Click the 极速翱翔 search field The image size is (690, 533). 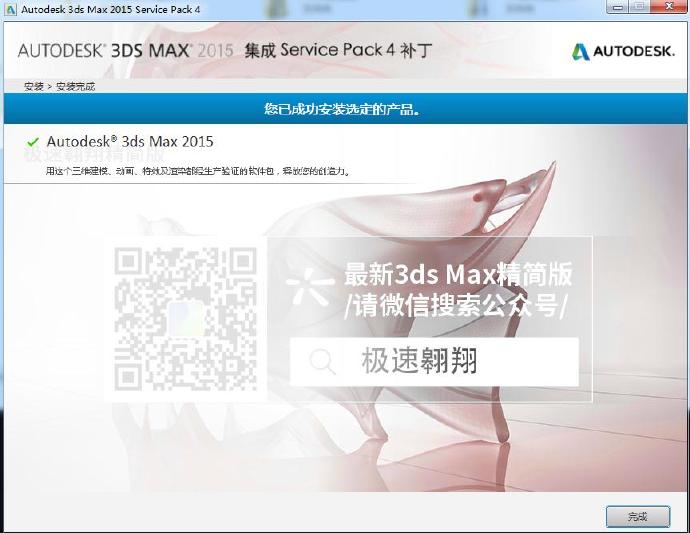coord(434,361)
